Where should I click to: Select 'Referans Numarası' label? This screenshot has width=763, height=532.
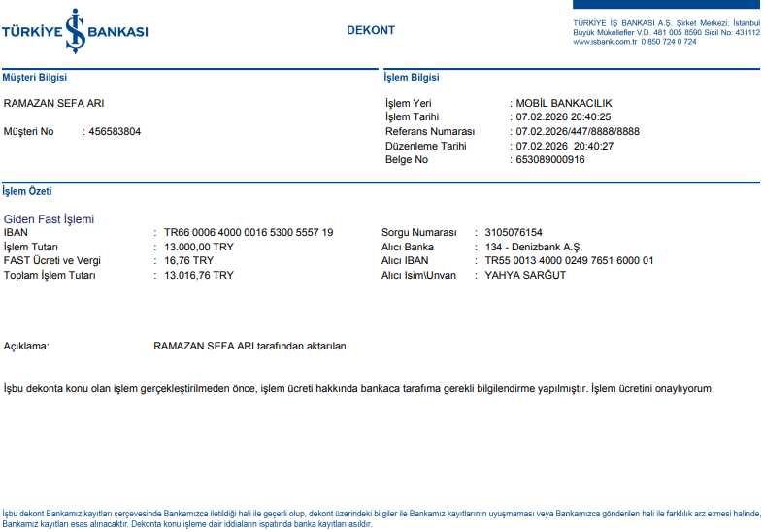click(430, 131)
